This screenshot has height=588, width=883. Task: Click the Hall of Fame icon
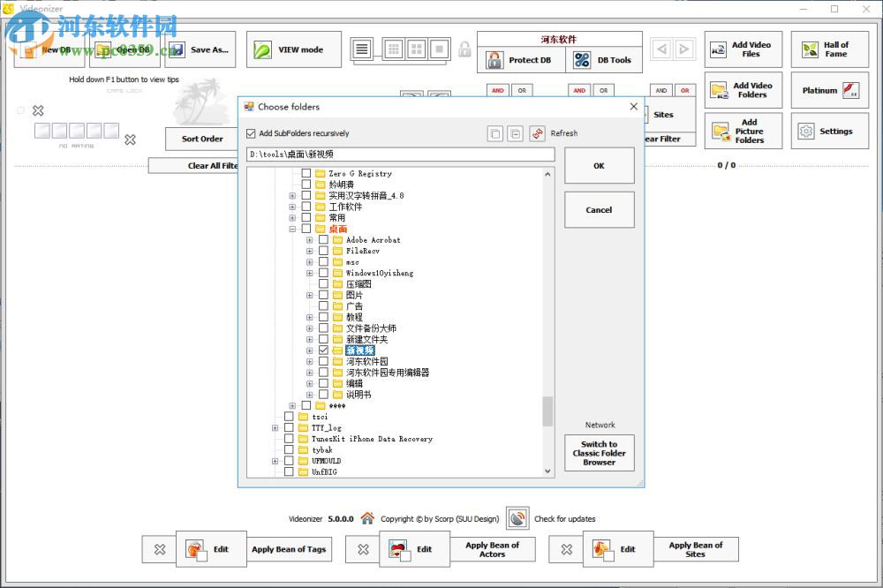(809, 49)
